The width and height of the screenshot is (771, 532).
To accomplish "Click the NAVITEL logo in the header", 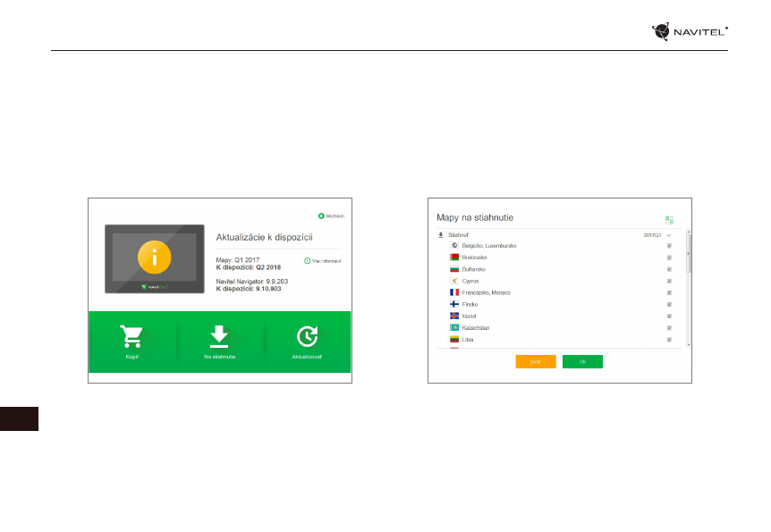I will coord(690,32).
